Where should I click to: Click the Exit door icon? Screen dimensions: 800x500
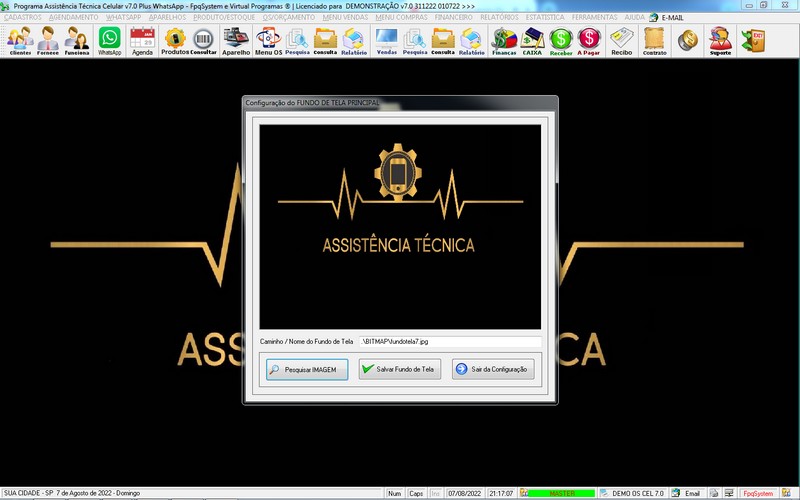754,41
